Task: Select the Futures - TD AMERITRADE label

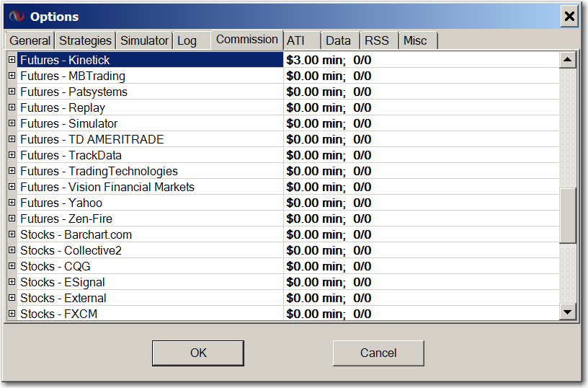Action: point(92,139)
